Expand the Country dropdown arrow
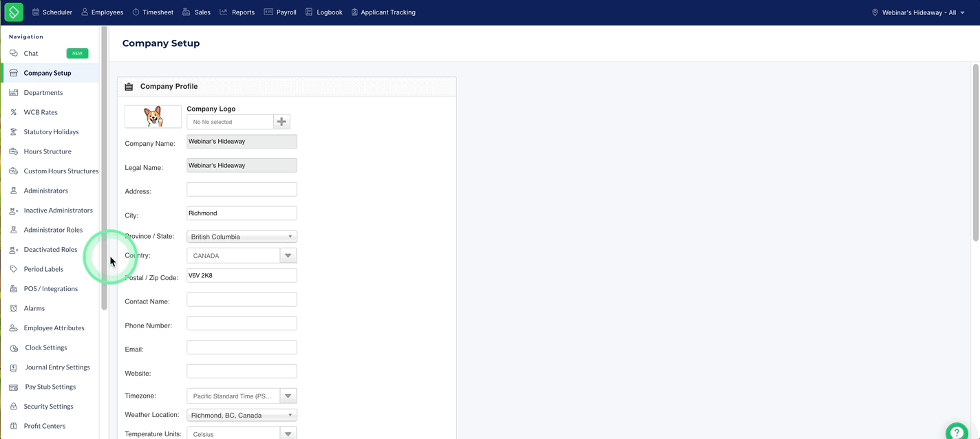Viewport: 980px width, 439px height. [288, 255]
